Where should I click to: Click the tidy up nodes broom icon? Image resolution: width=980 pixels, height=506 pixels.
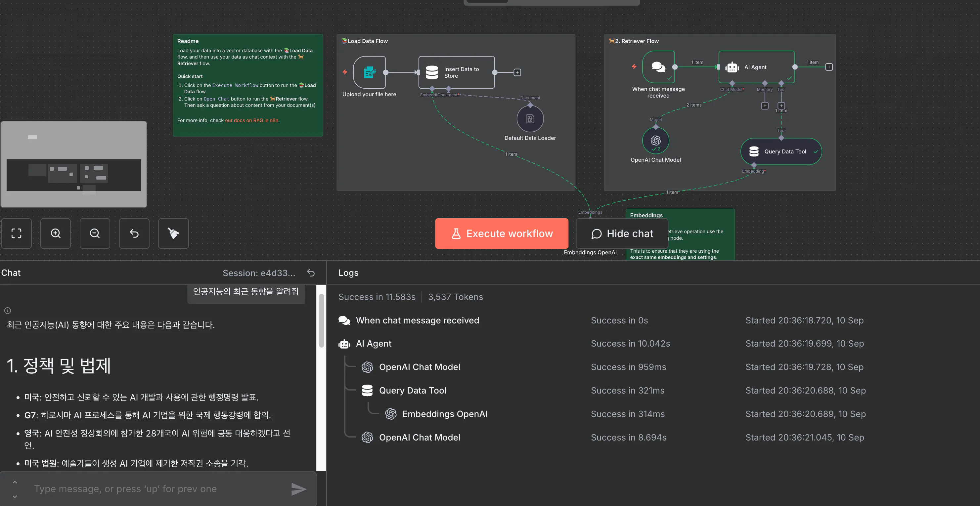click(173, 233)
